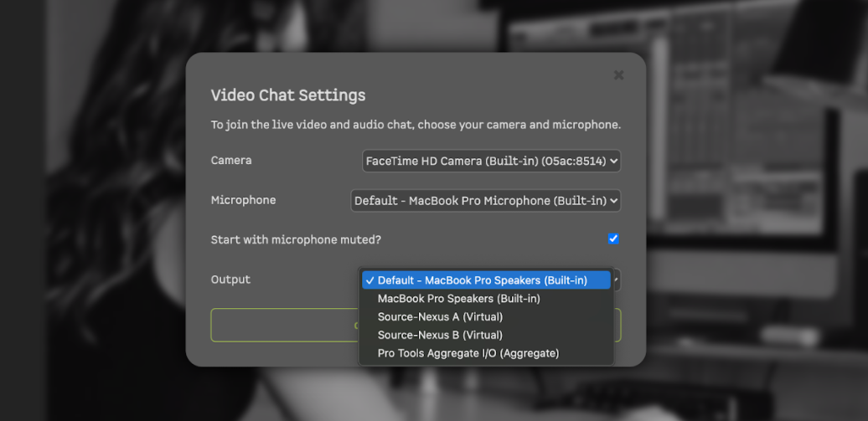Close the Video Chat Settings dialog

[x=618, y=75]
